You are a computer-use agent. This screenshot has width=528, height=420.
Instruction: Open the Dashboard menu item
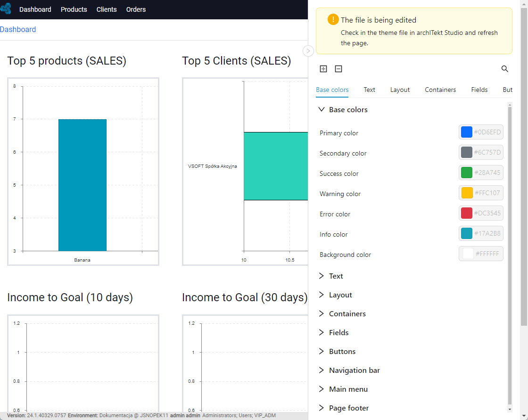[x=35, y=9]
